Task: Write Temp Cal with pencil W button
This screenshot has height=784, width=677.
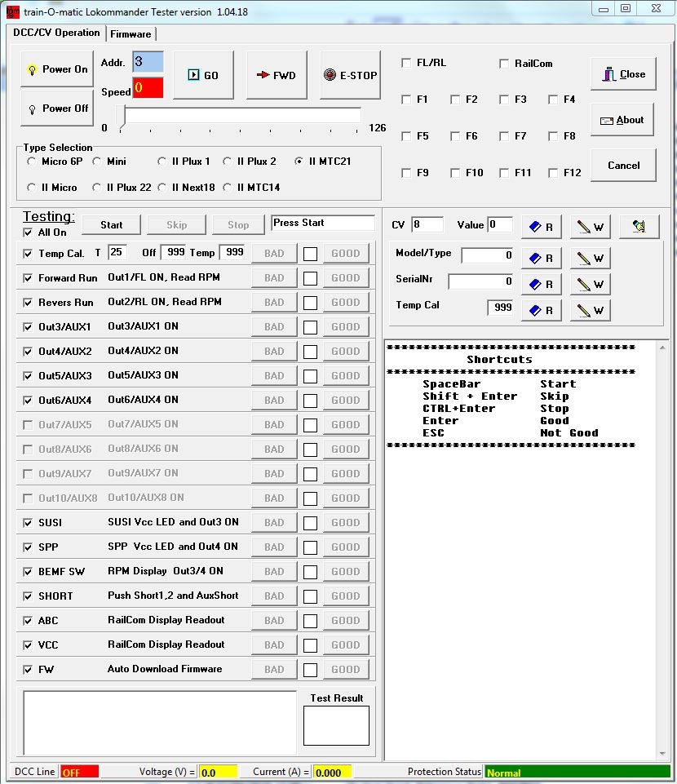Action: click(x=591, y=310)
